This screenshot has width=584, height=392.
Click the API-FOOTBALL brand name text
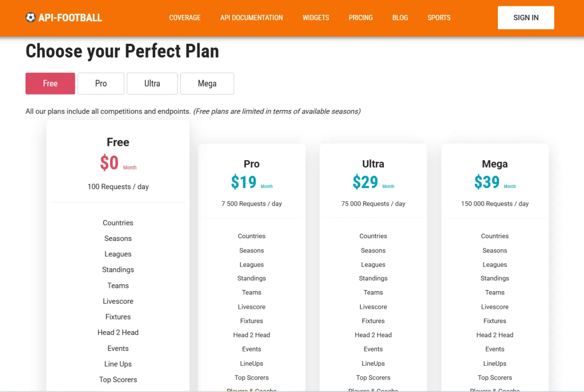[x=70, y=18]
